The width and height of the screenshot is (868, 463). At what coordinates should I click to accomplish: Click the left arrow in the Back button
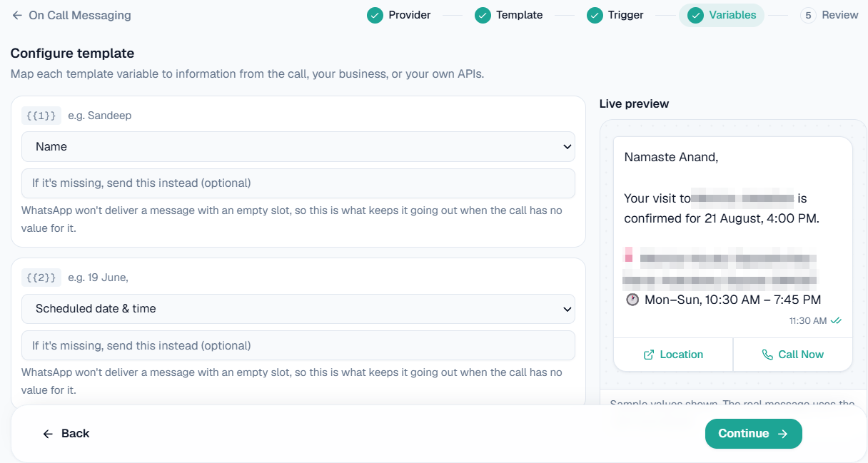tap(48, 434)
